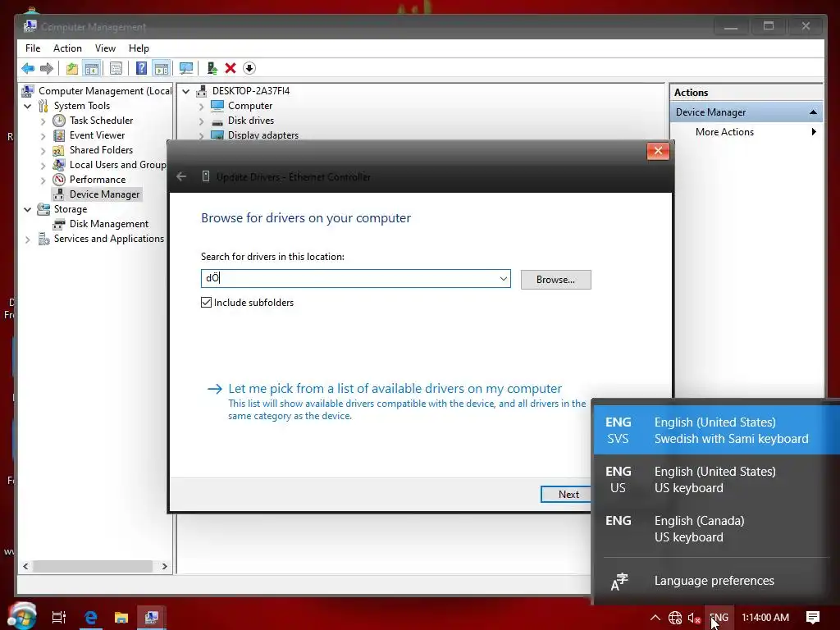Toggle the Include subfolders checkbox
The image size is (840, 630).
pos(206,302)
